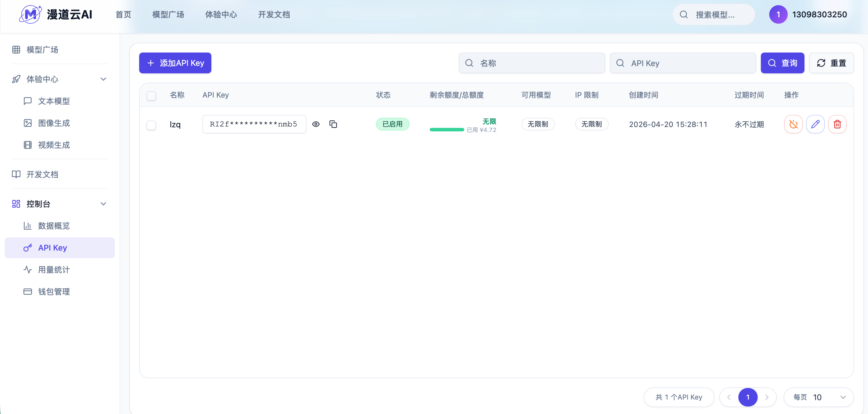Click the picture icon for 图像生成
Screen dimensions: 868x414
coord(28,123)
